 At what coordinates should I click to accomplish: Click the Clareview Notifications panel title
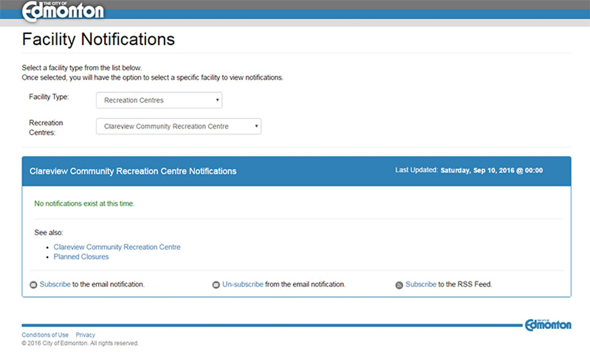coord(133,171)
